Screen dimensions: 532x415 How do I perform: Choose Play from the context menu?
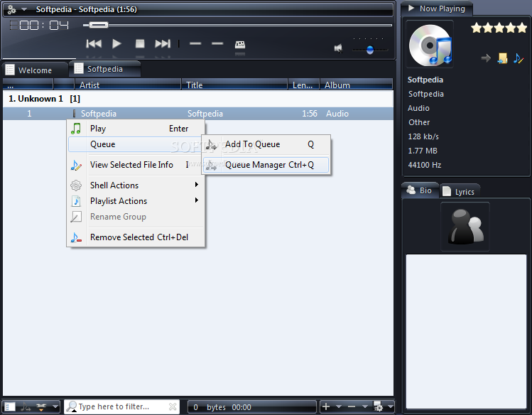pyautogui.click(x=136, y=129)
